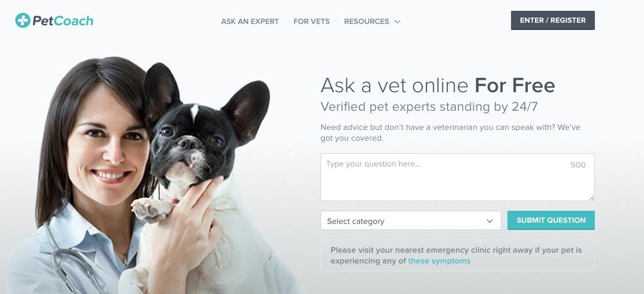The image size is (644, 294).
Task: Click the emergency clinic notice box
Action: [458, 256]
